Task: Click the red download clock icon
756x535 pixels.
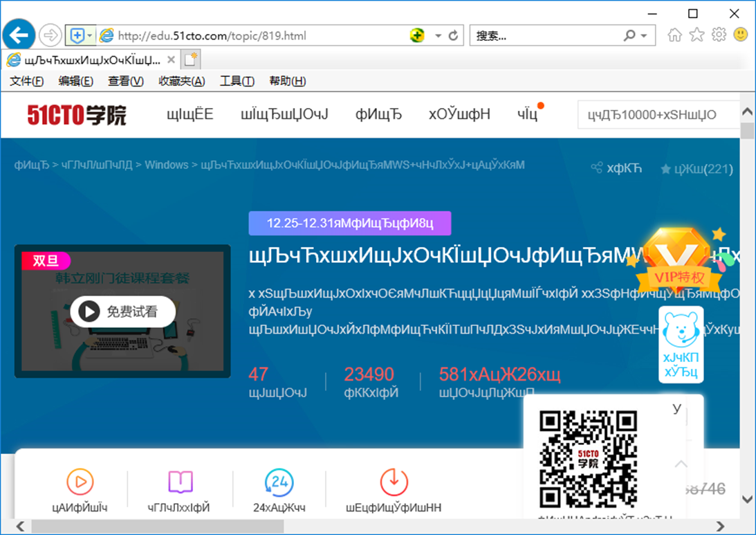Action: point(394,482)
